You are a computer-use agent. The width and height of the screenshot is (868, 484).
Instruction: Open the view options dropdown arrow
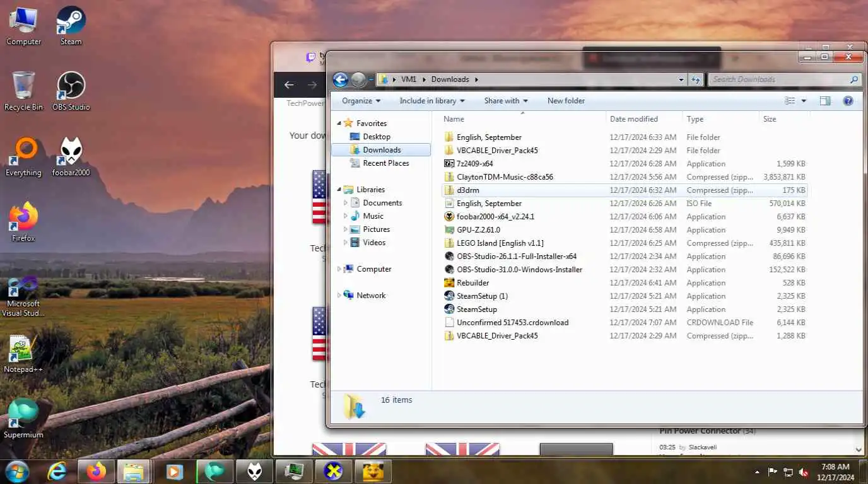point(804,101)
